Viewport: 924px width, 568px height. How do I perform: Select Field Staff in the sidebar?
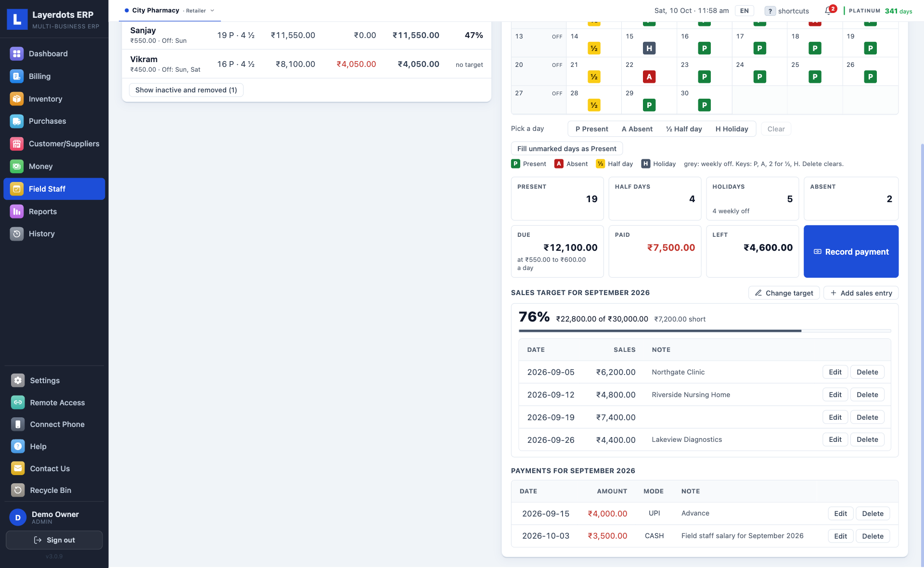(x=54, y=189)
